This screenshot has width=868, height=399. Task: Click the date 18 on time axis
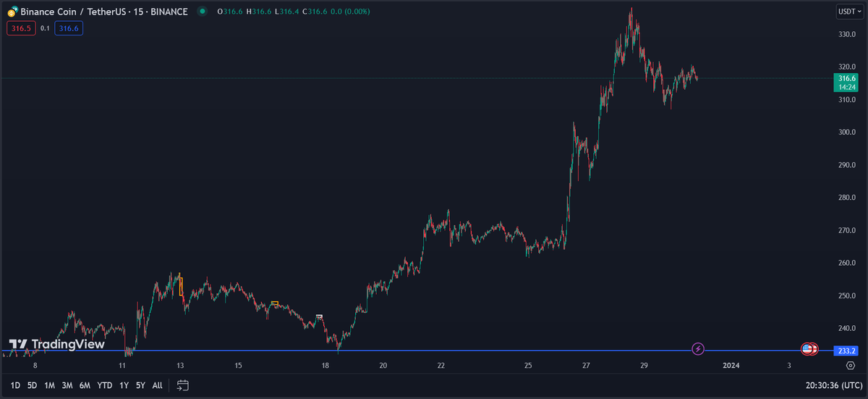pos(325,366)
